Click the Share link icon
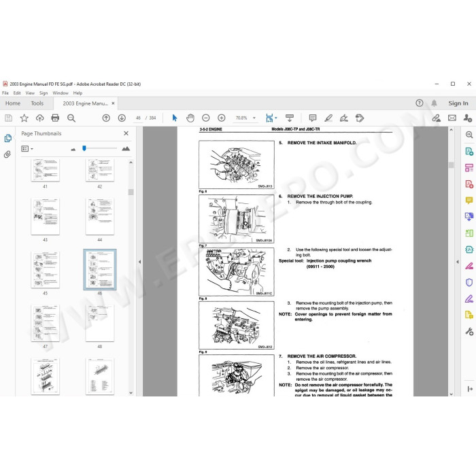Screen dimensions: 476x476 437,118
